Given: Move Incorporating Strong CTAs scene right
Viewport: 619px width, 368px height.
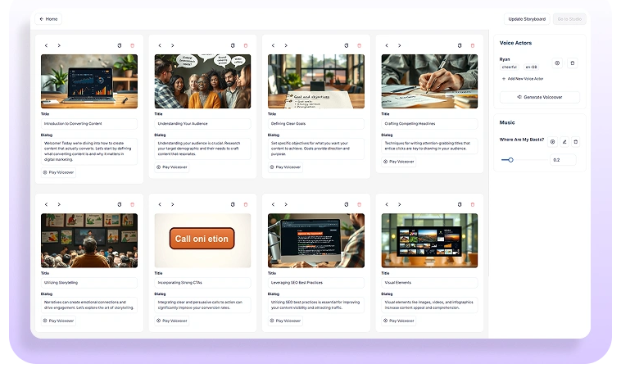Looking at the screenshot, I should (x=173, y=205).
